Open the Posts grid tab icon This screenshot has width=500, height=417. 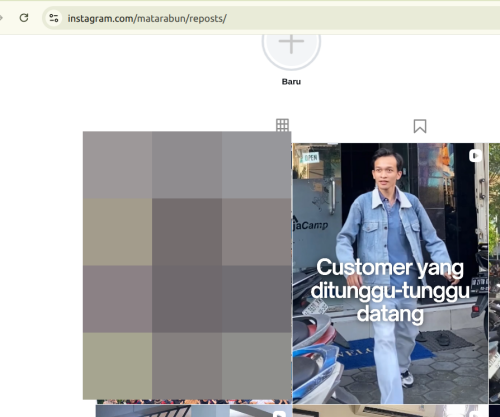[x=282, y=125]
